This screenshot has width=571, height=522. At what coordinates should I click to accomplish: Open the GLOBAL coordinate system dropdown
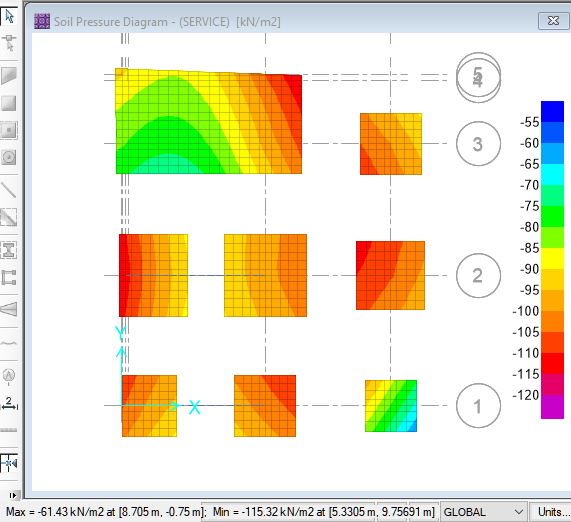pyautogui.click(x=484, y=512)
